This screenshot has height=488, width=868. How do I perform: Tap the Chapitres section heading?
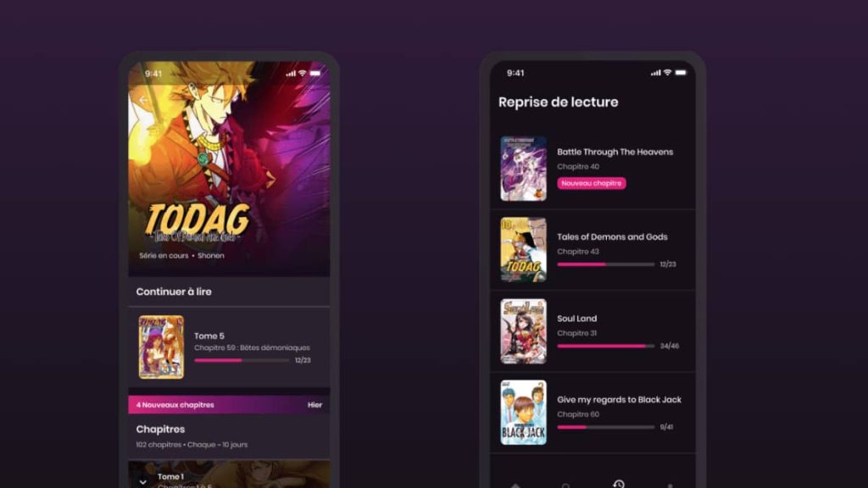(160, 429)
